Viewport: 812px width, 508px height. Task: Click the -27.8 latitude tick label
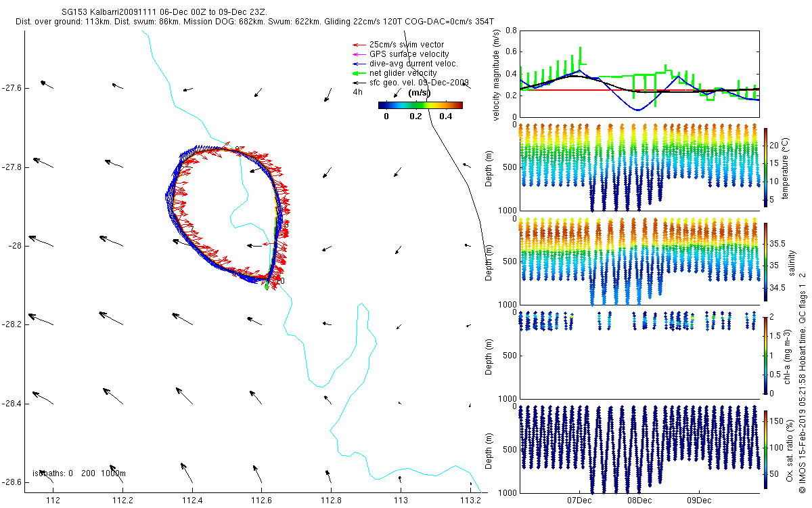[13, 167]
